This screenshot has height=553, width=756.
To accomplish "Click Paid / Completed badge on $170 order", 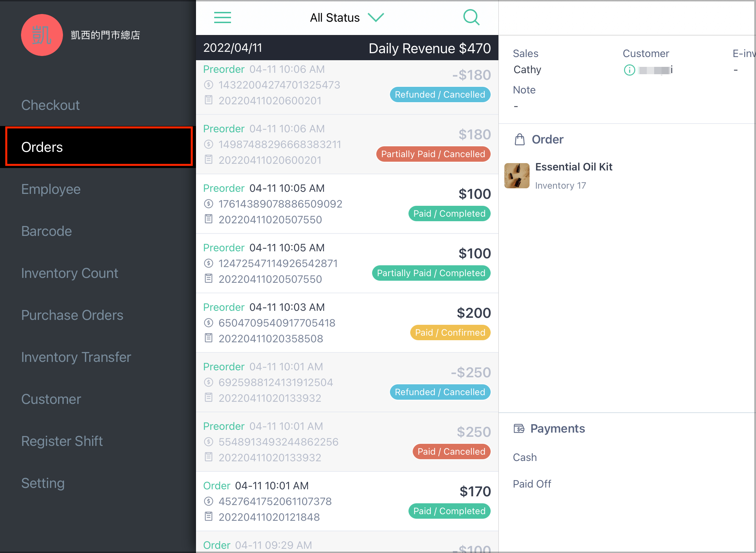I will pyautogui.click(x=449, y=511).
